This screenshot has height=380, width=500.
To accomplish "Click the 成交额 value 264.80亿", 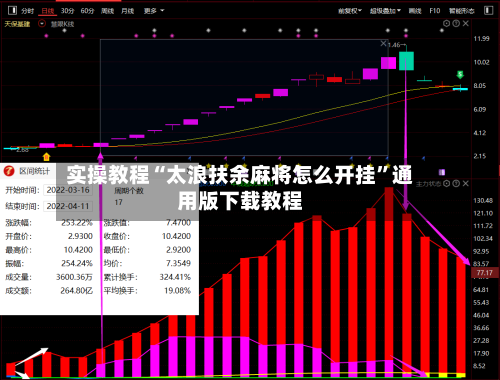I will point(76,291).
